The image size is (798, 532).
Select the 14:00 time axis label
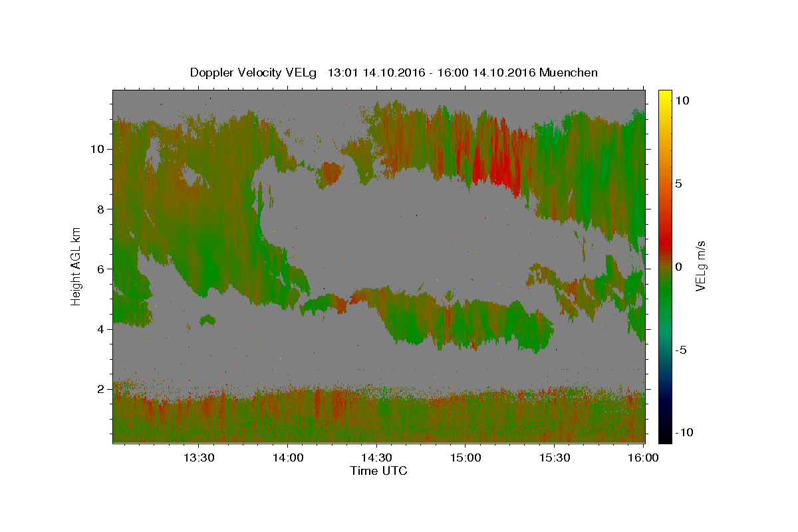pyautogui.click(x=287, y=458)
